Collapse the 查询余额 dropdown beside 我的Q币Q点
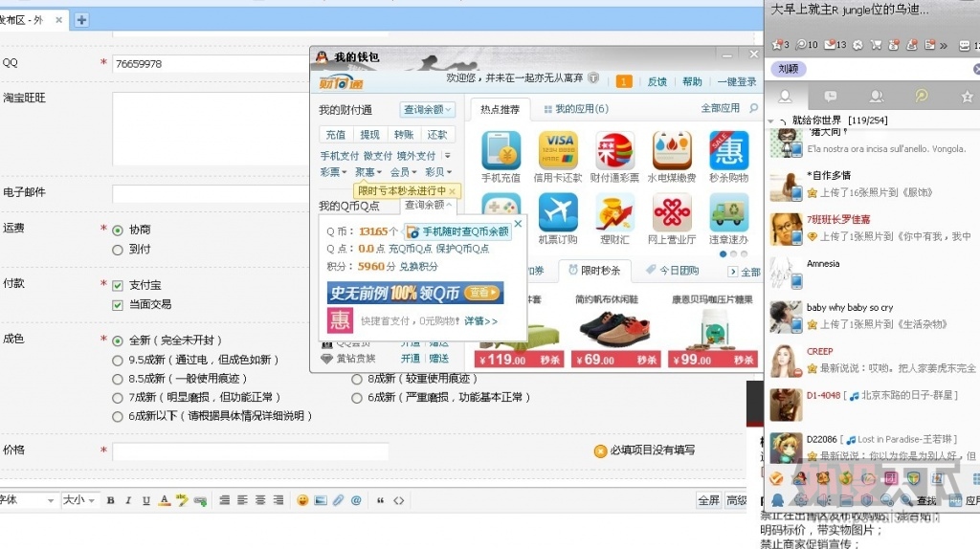980x549 pixels. point(428,205)
